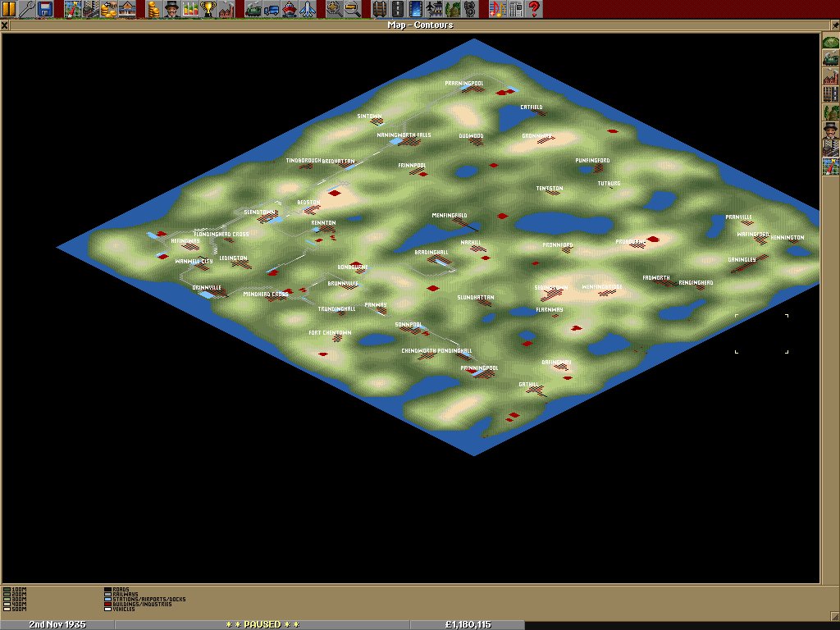Pause the game with the pause button
840x630 pixels.
pos(9,8)
